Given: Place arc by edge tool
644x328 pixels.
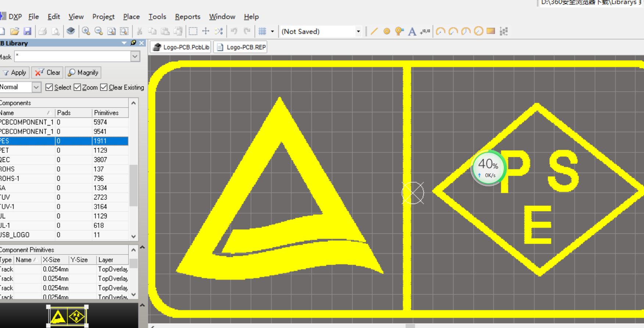Looking at the screenshot, I should click(453, 31).
